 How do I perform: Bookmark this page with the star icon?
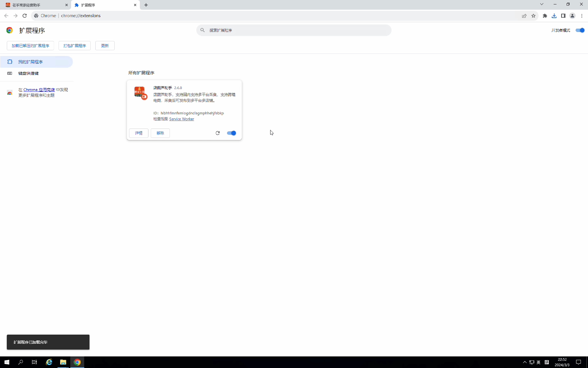click(533, 16)
